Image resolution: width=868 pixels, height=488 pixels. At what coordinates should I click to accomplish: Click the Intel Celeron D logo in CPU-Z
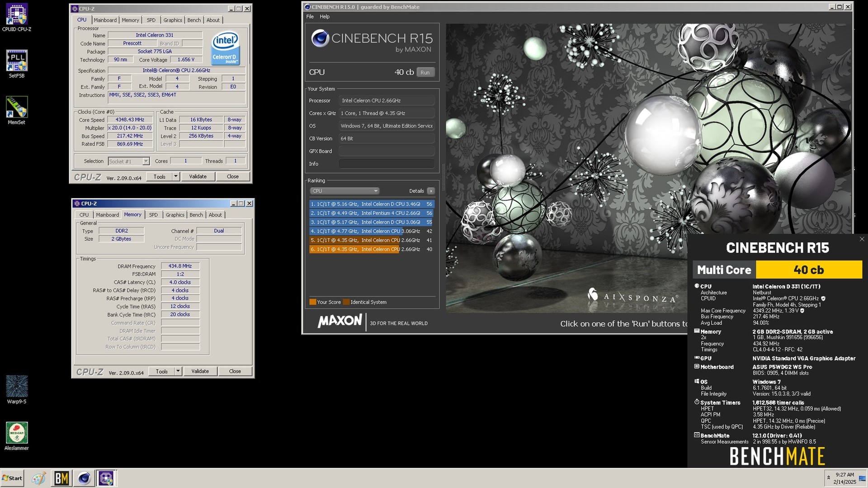click(x=226, y=48)
